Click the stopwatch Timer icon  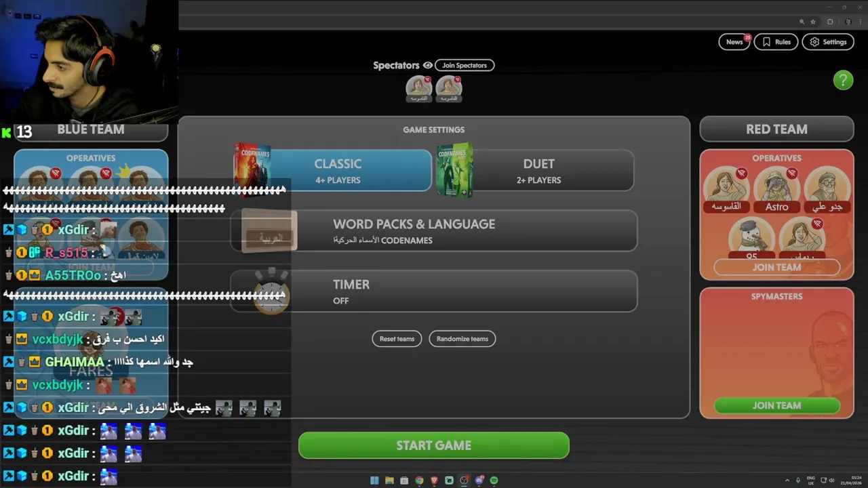pyautogui.click(x=271, y=291)
